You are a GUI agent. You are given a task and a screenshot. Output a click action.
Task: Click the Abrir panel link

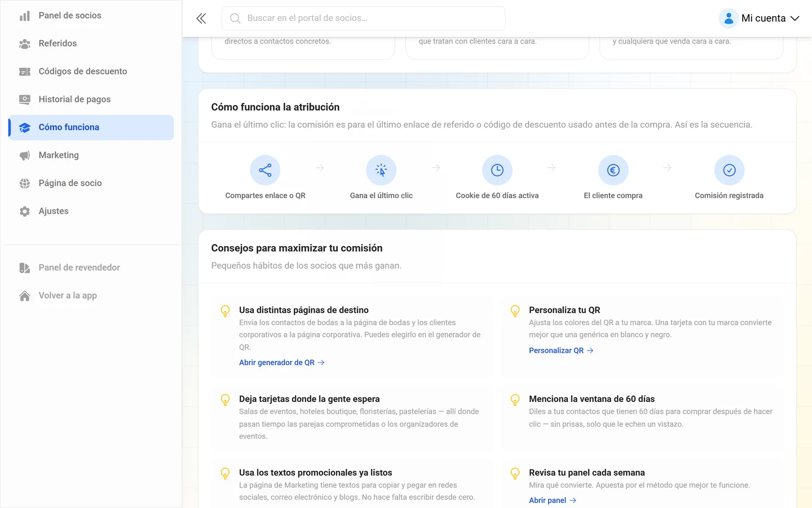click(x=553, y=501)
